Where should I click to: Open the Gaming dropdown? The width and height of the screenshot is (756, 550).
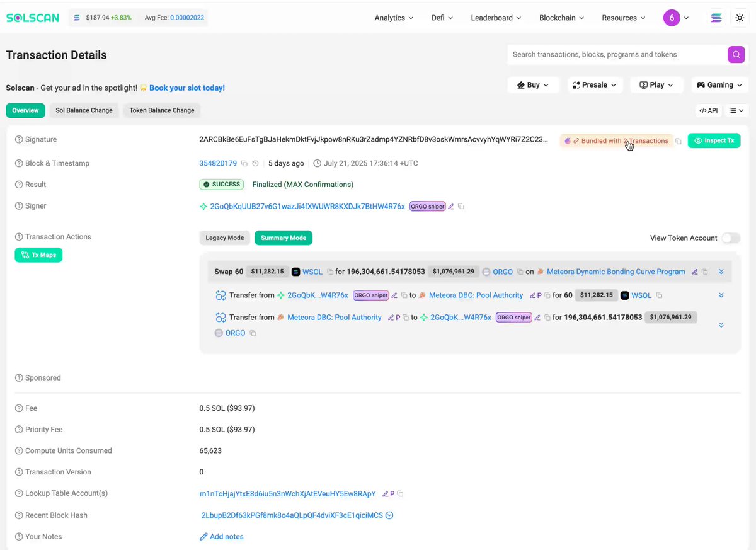(720, 85)
